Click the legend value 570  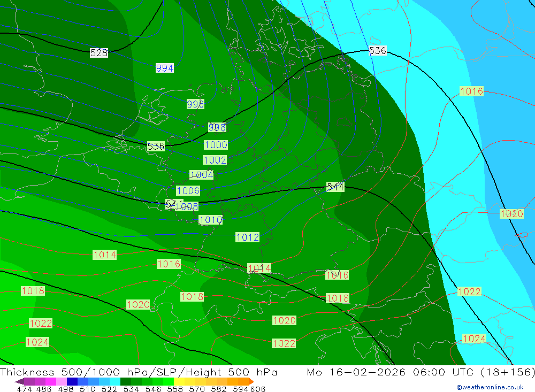(x=197, y=389)
